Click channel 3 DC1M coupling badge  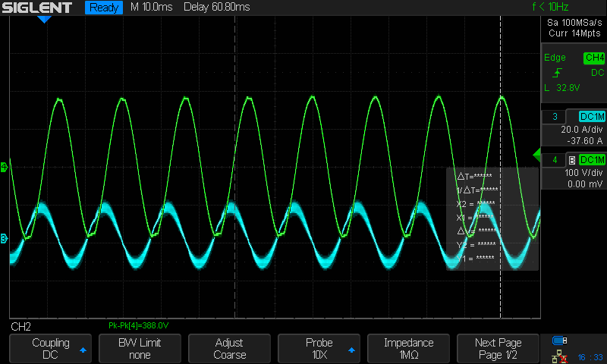click(x=593, y=117)
